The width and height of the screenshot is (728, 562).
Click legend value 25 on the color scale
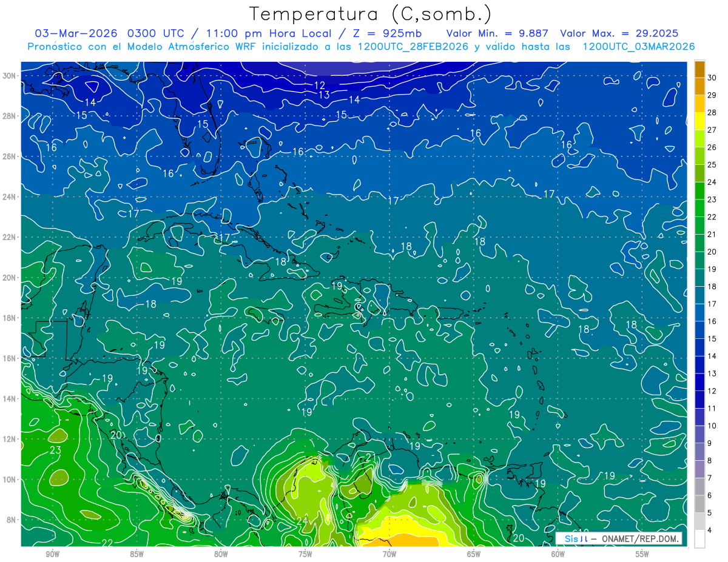(x=712, y=165)
